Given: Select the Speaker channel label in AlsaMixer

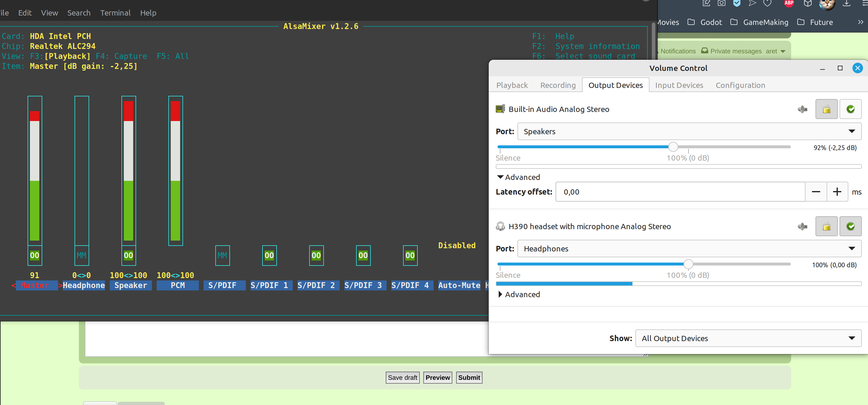Looking at the screenshot, I should click(131, 285).
